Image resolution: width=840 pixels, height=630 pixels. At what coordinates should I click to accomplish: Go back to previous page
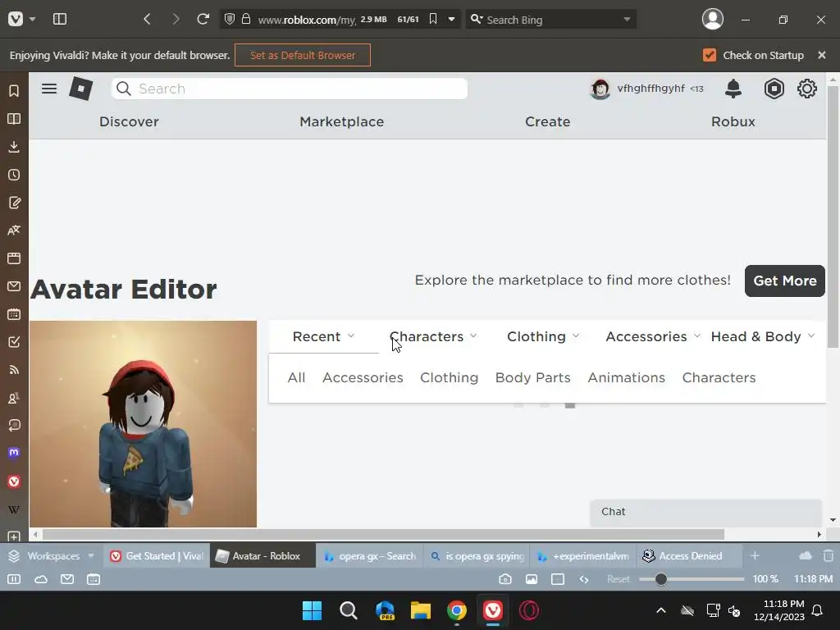pos(147,20)
